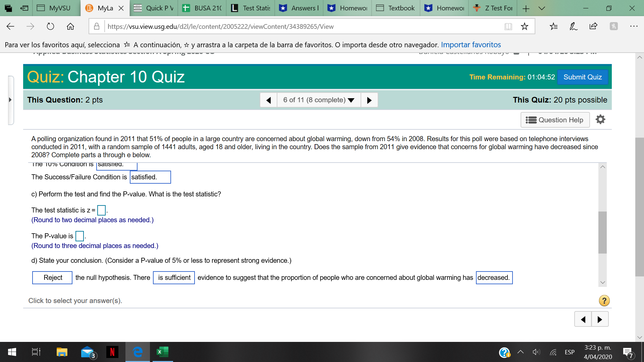Open the quiz settings gear icon
644x362 pixels.
coord(600,119)
